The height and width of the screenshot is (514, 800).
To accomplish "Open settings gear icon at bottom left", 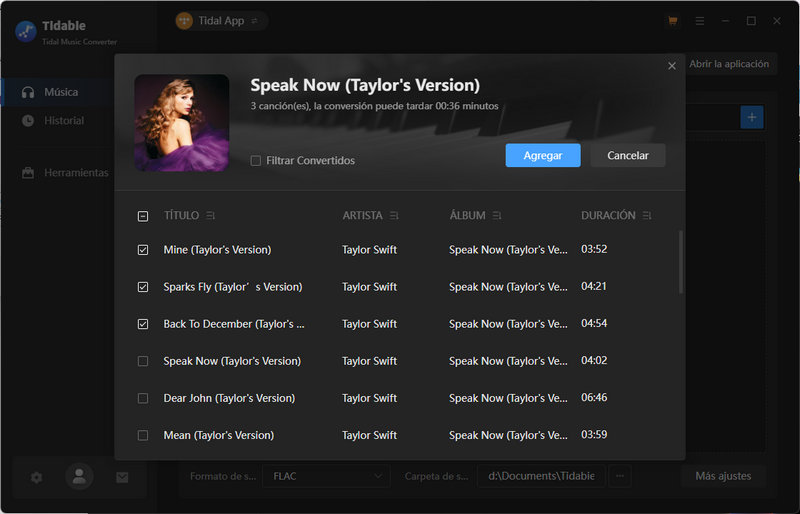I will 36,478.
